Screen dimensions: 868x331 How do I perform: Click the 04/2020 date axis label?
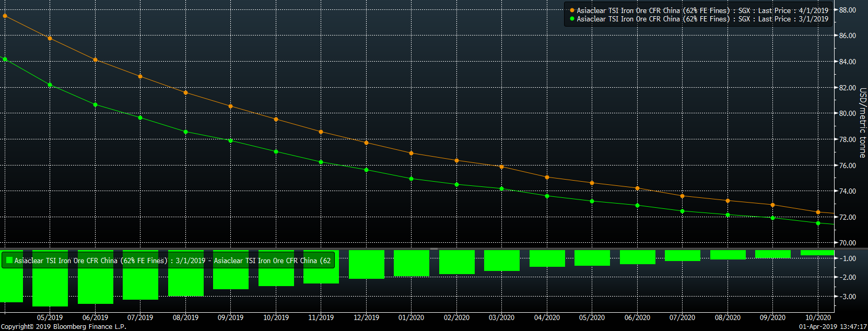547,317
